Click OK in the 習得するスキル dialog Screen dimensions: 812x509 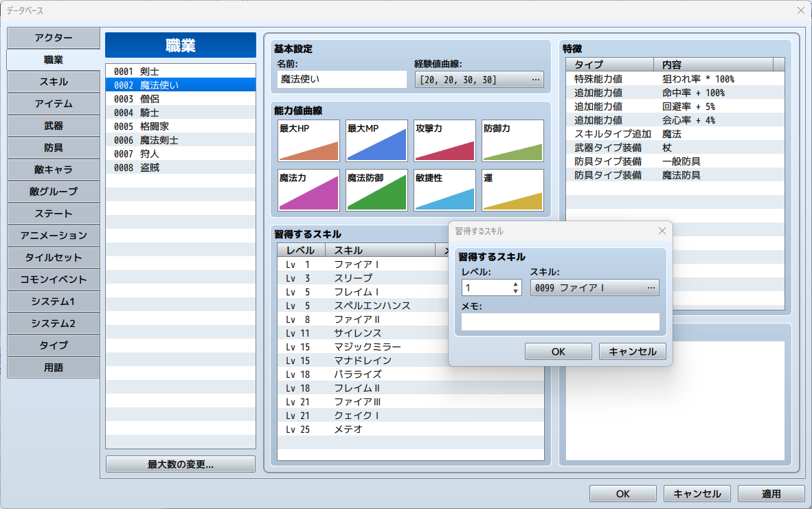click(x=558, y=352)
